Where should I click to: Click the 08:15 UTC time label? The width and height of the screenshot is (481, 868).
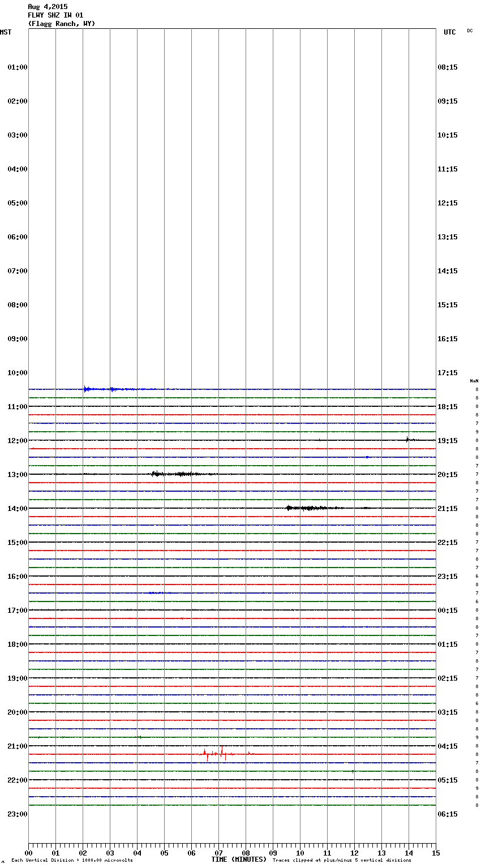click(x=448, y=67)
